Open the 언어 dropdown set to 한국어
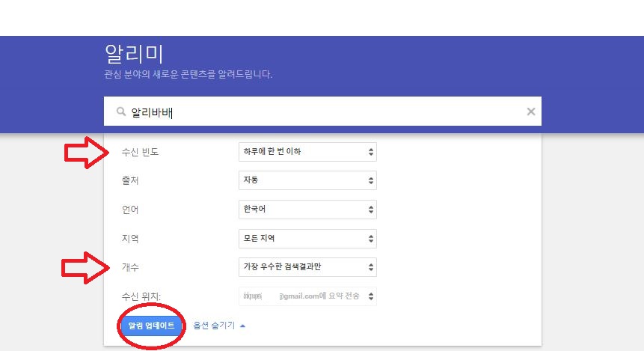Viewport: 644px width, 351px height. [307, 210]
